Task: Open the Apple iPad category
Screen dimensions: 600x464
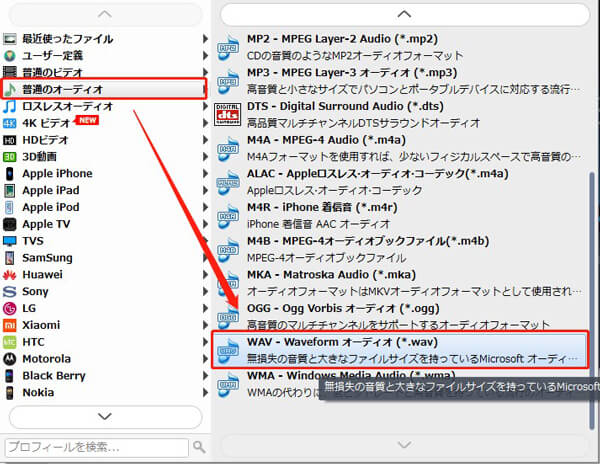Action: point(105,190)
